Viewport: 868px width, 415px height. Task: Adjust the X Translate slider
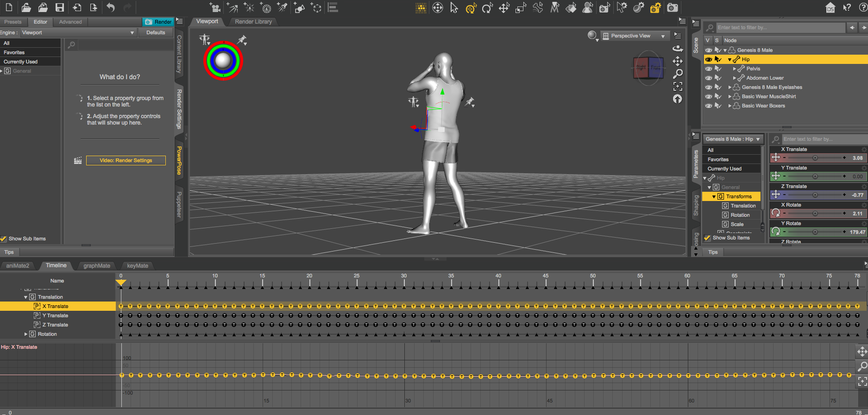coord(815,158)
